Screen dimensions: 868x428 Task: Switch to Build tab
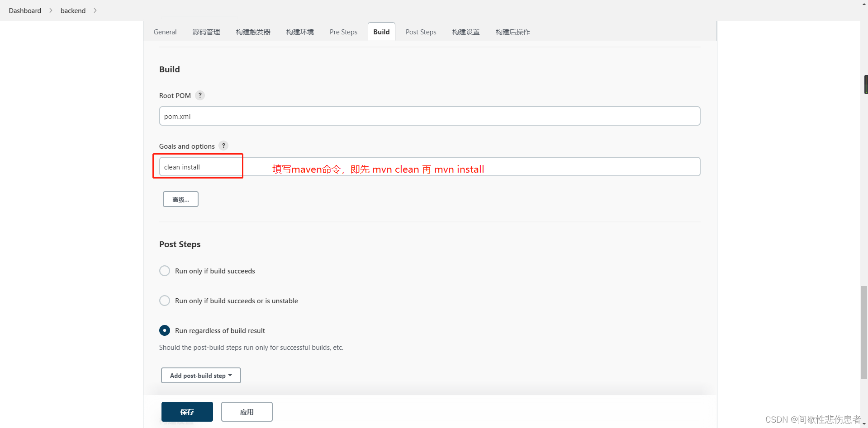(381, 32)
